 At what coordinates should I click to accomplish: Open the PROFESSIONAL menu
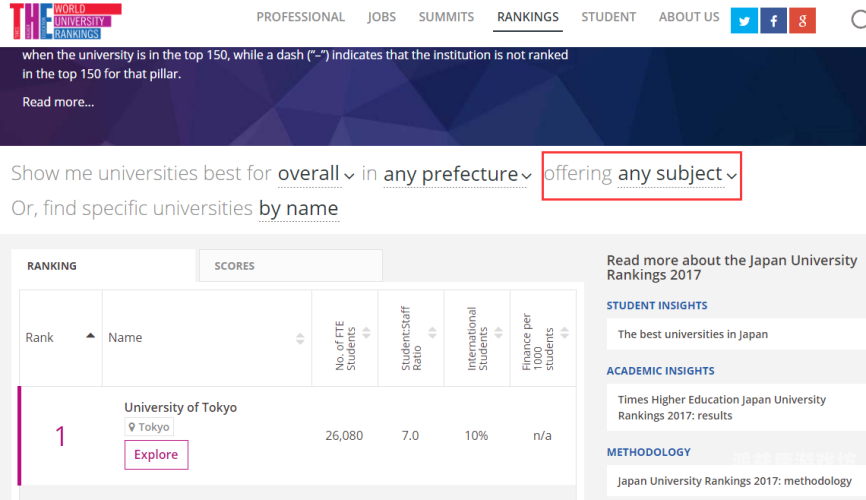pyautogui.click(x=300, y=17)
